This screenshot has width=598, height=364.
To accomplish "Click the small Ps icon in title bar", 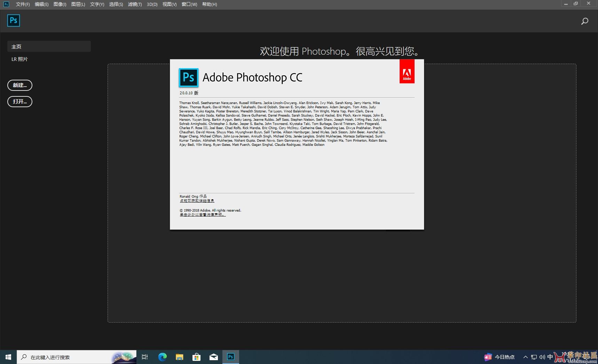I will coord(6,4).
